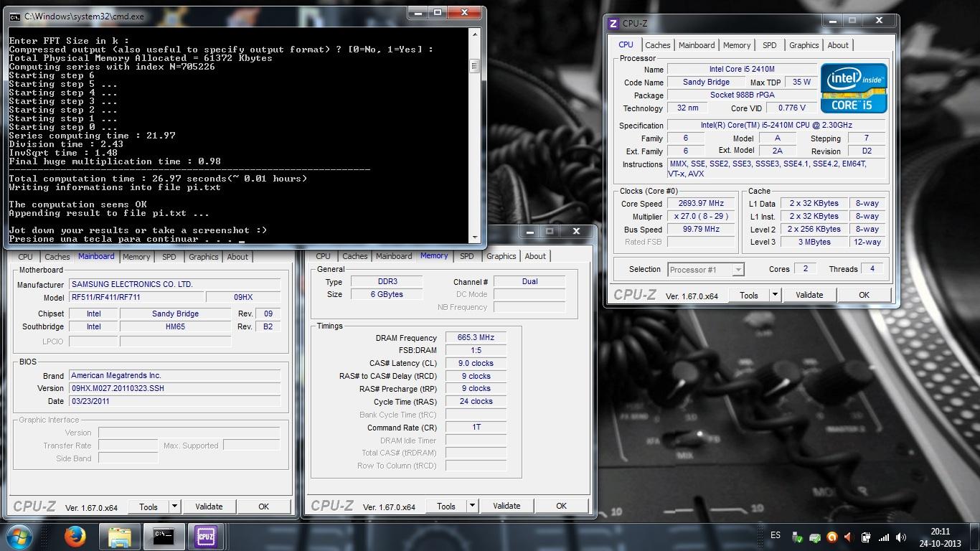Open About tab in right CPU-Z window

point(838,45)
